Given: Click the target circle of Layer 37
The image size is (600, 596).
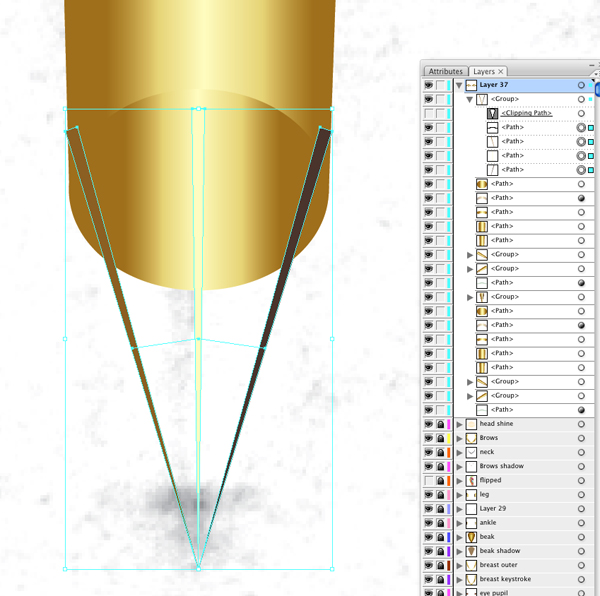Looking at the screenshot, I should [x=581, y=85].
